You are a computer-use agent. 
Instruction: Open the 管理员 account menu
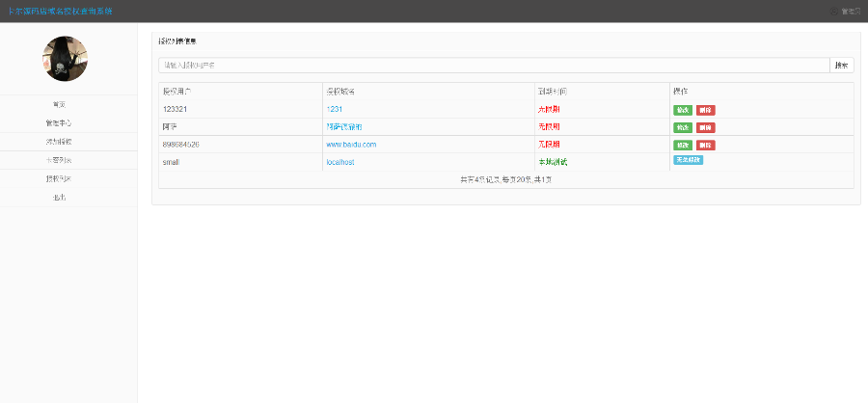pos(851,11)
